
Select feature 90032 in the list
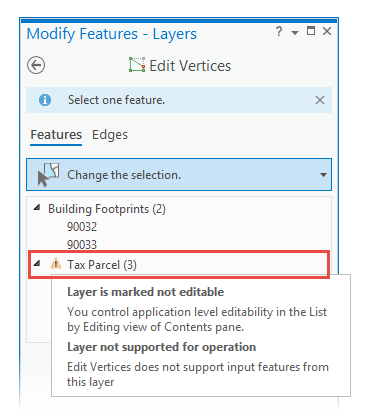click(x=82, y=227)
